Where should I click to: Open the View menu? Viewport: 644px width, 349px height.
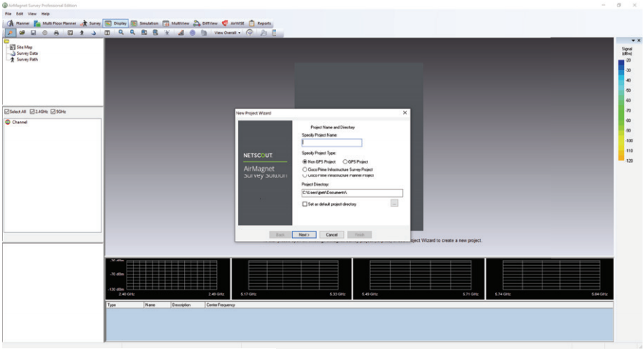coord(32,14)
